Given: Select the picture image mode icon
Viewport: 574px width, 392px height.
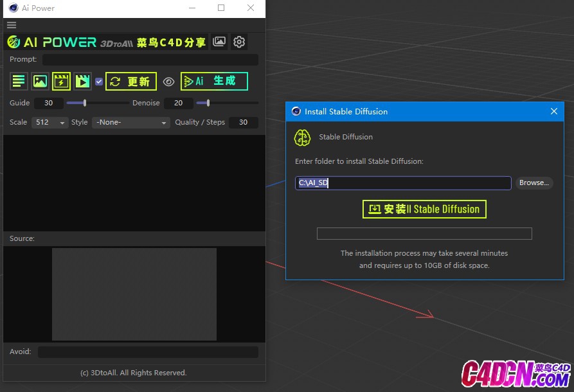Looking at the screenshot, I should pyautogui.click(x=40, y=81).
